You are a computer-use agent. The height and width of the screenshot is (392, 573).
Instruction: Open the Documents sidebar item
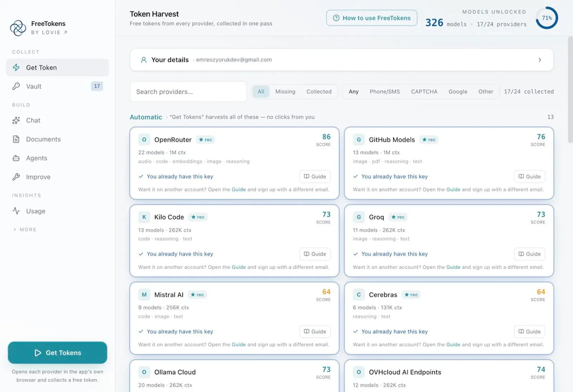(x=58, y=139)
